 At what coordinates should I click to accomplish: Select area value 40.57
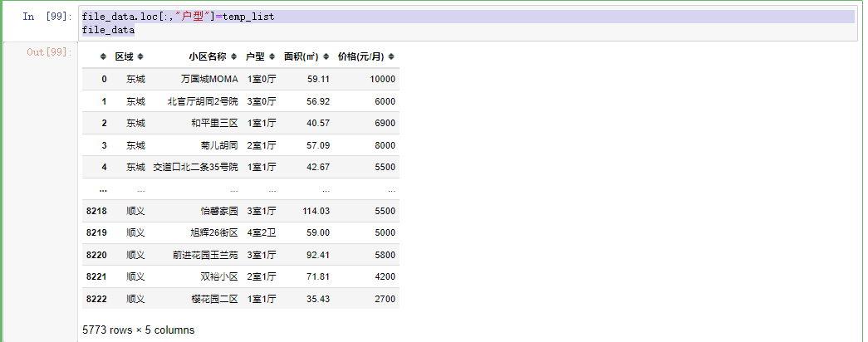point(318,123)
